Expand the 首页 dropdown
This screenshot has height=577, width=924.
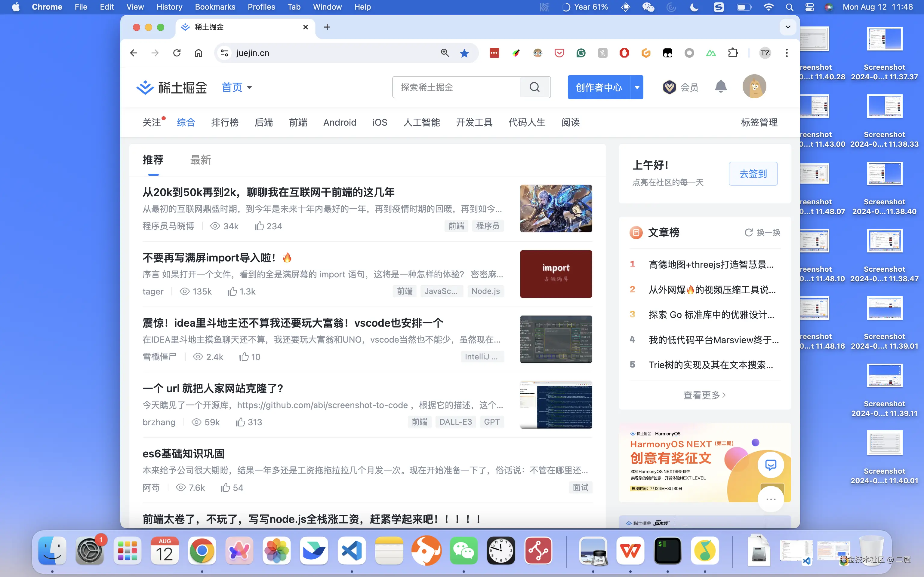pyautogui.click(x=237, y=87)
